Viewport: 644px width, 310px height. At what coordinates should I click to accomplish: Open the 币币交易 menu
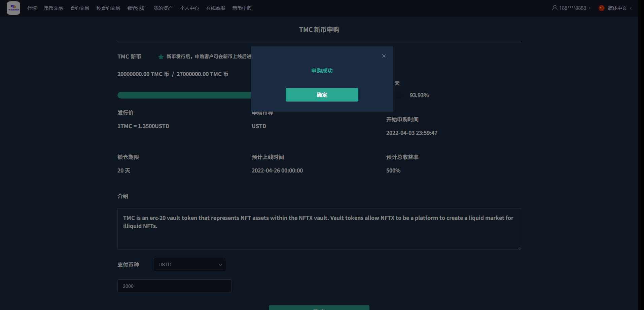(x=53, y=8)
